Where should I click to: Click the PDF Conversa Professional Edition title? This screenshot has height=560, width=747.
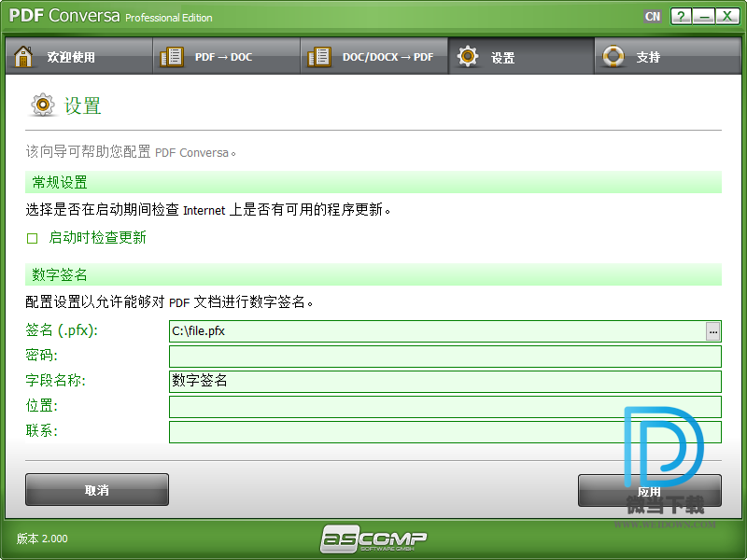[110, 16]
